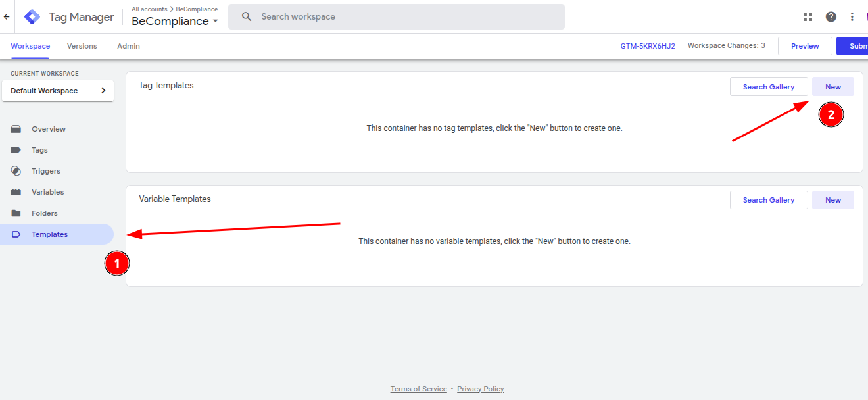
Task: Click the Overview icon in the sidebar
Action: point(16,129)
